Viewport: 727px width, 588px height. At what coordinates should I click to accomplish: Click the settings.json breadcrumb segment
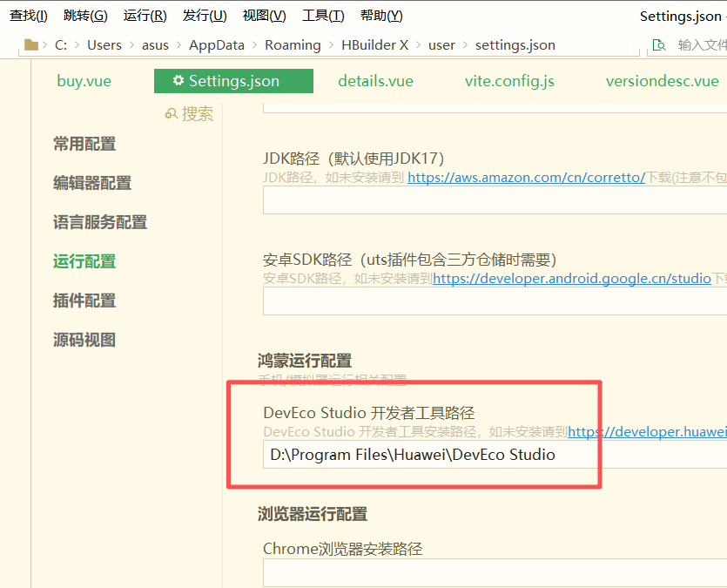pos(515,45)
